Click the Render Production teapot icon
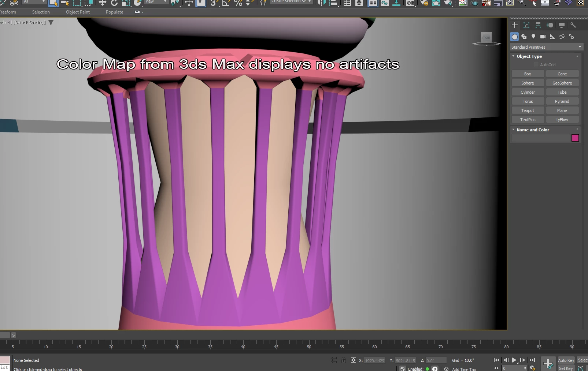The image size is (588, 371). pos(448,3)
